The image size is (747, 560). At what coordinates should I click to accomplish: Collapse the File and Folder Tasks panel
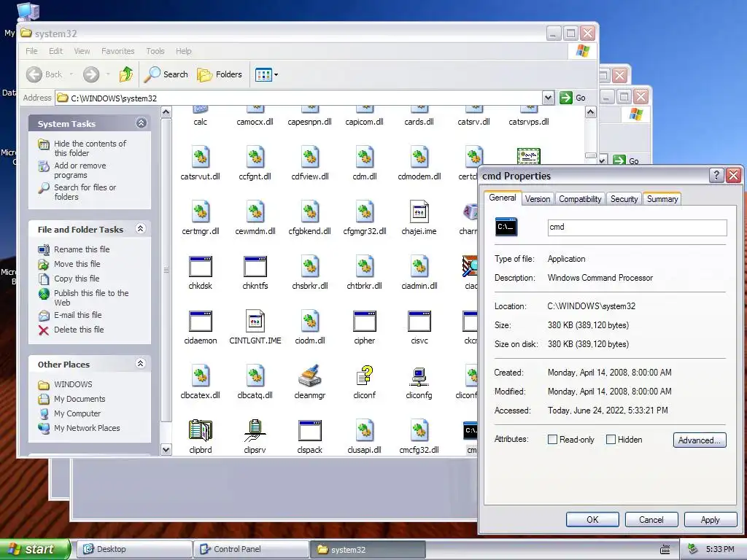click(141, 228)
